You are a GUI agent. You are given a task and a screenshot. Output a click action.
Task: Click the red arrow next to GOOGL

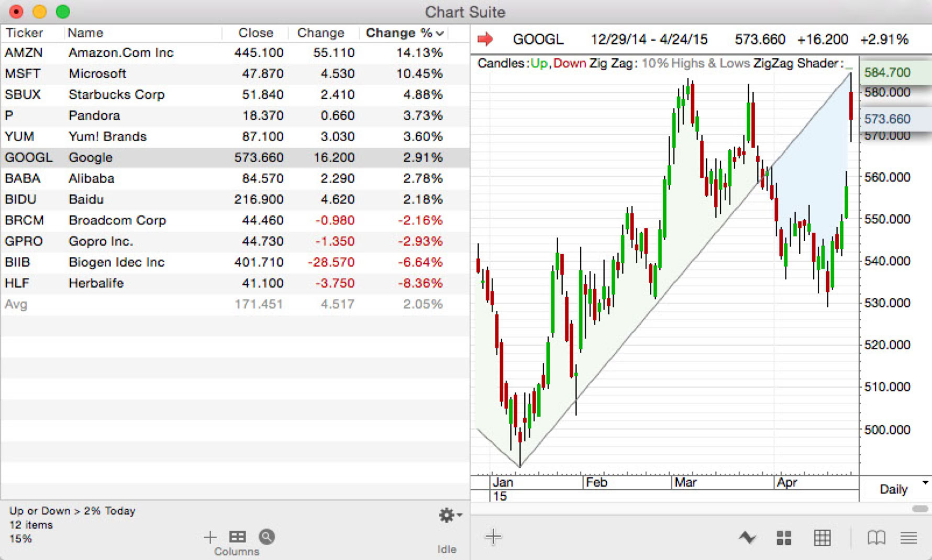coord(486,38)
